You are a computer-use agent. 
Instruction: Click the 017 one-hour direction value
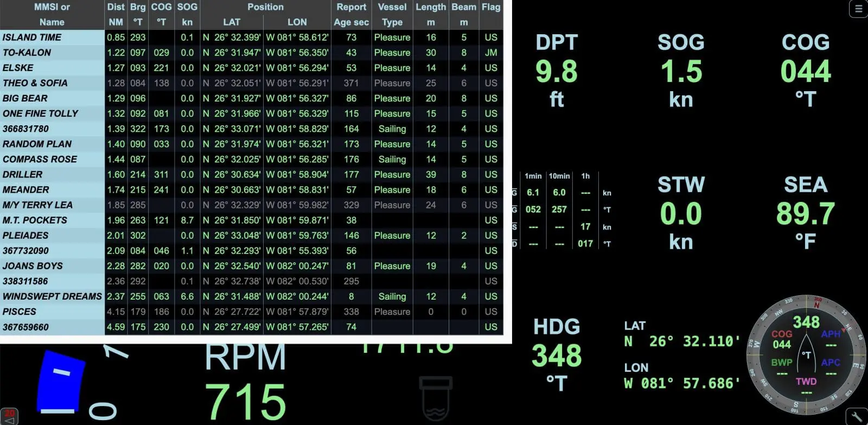pyautogui.click(x=585, y=244)
